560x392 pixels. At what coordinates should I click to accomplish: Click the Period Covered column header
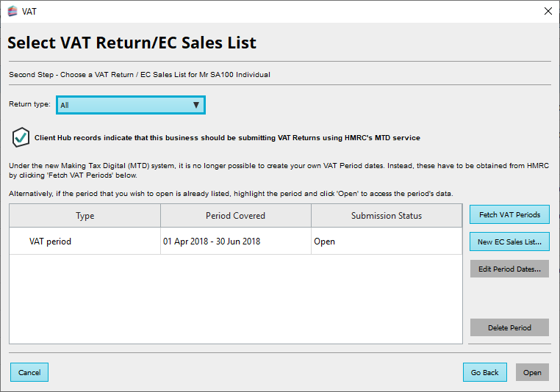point(235,216)
